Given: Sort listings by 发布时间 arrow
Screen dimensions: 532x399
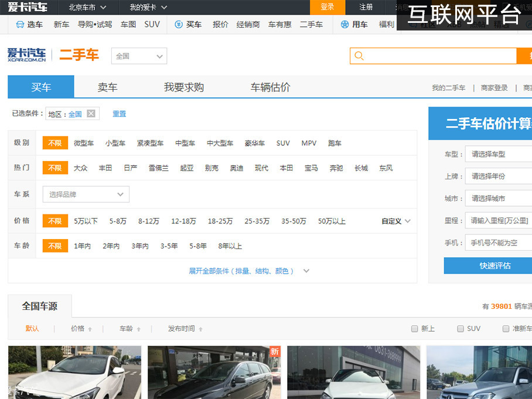Looking at the screenshot, I should pos(200,329).
